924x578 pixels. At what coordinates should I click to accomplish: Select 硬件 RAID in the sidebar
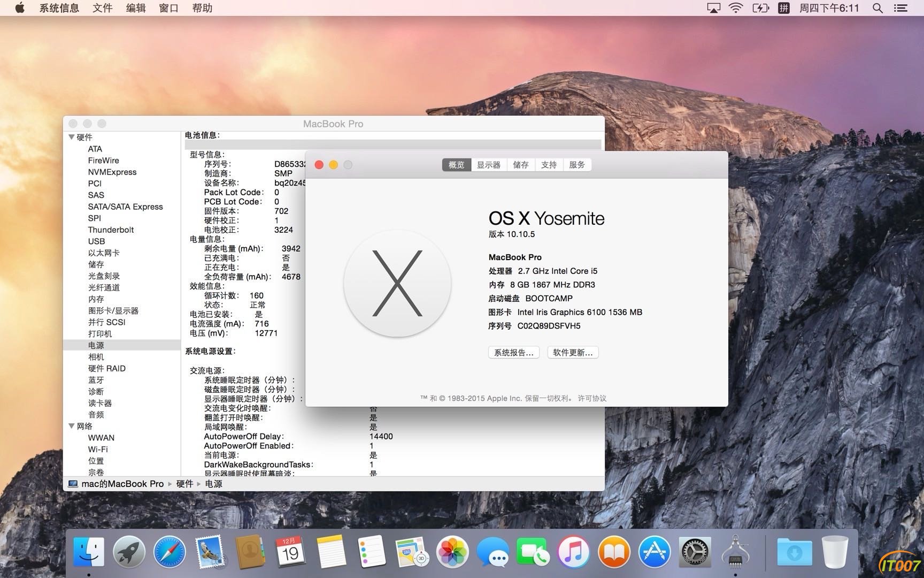coord(107,368)
